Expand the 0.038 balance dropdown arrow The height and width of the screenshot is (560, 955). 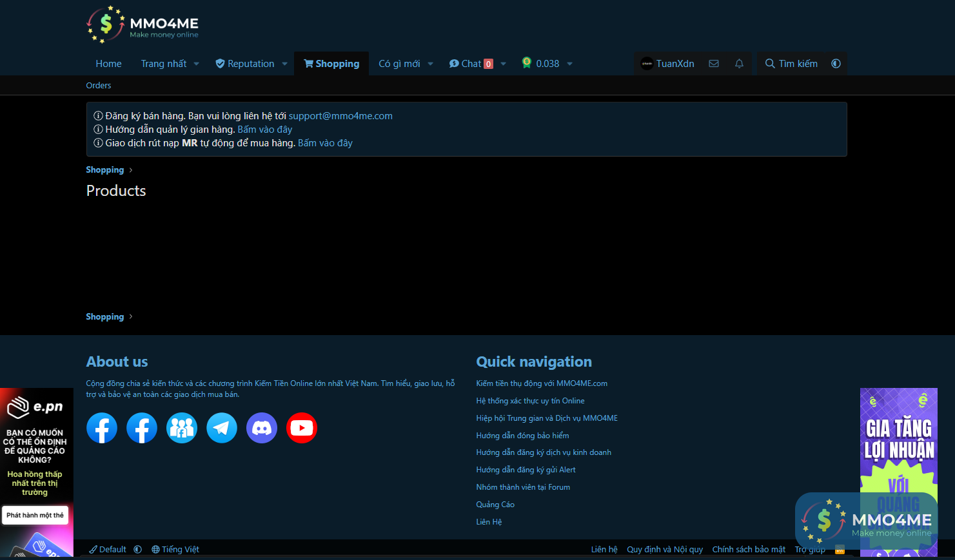pos(570,64)
